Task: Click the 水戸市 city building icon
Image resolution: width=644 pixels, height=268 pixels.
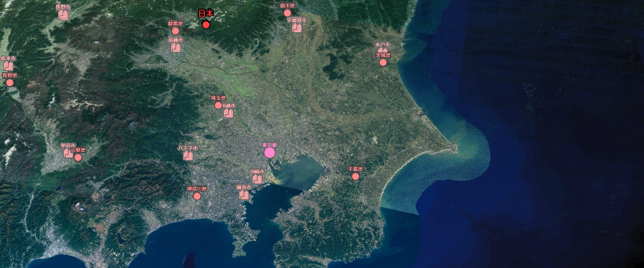Action: point(383,50)
